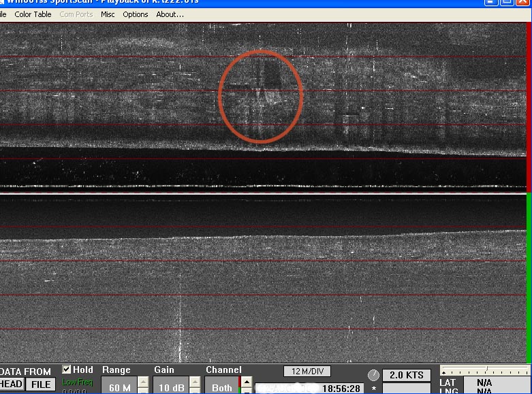Open the Options menu
532x394 pixels.
[136, 14]
